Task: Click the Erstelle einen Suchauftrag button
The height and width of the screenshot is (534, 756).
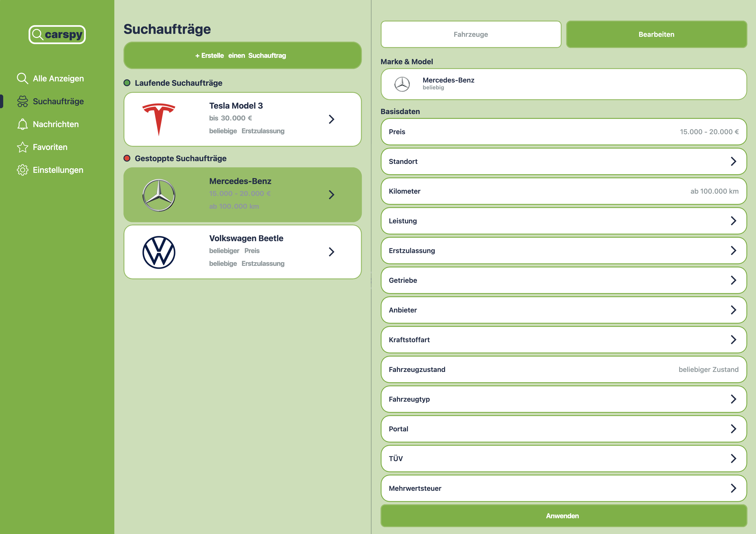Action: coord(242,55)
